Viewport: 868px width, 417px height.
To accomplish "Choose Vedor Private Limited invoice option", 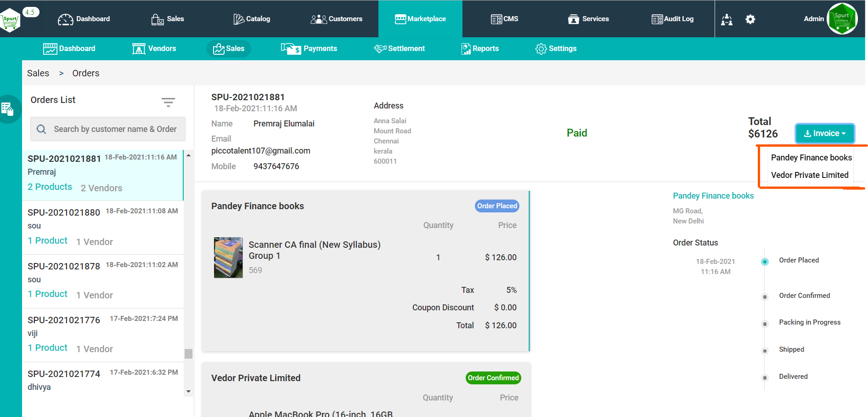I will pos(810,175).
